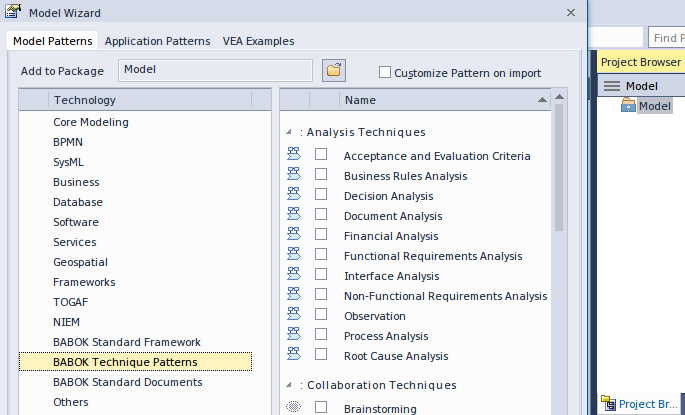This screenshot has height=415, width=685.
Task: Click the Brainstorming pattern icon
Action: 294,407
